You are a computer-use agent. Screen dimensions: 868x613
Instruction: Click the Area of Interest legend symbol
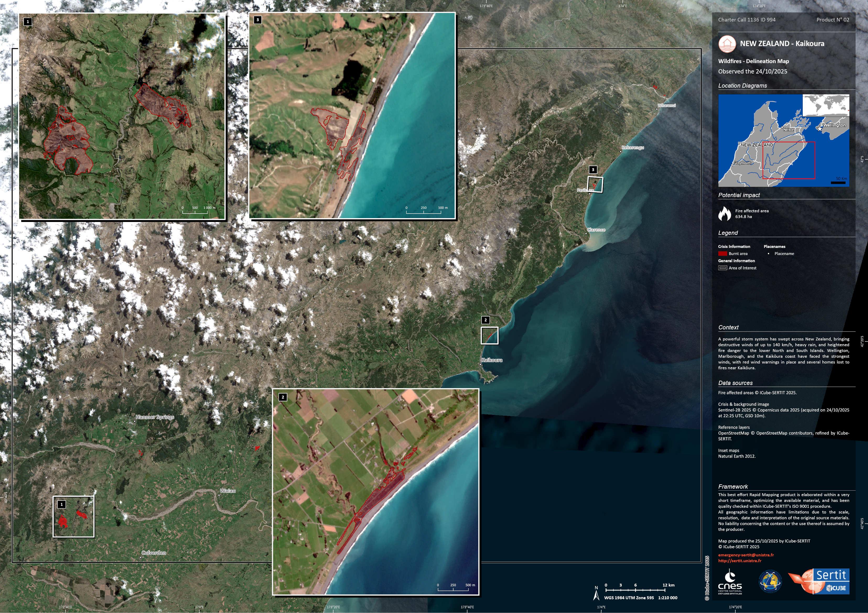723,268
